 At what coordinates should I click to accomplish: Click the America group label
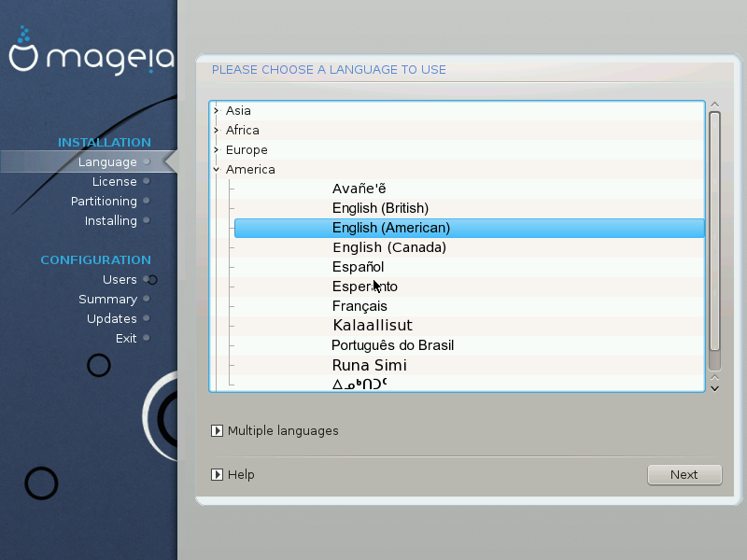[250, 170]
